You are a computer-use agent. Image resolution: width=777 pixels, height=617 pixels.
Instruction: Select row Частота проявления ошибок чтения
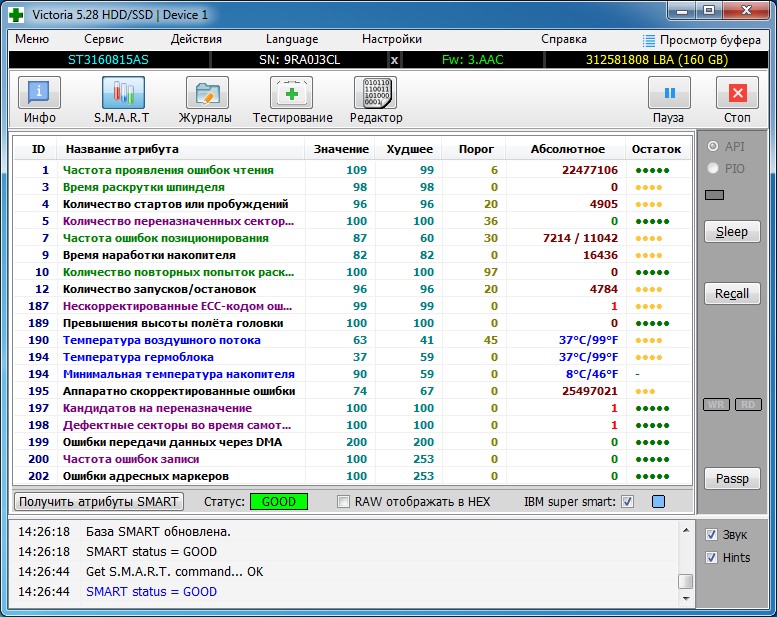click(352, 170)
